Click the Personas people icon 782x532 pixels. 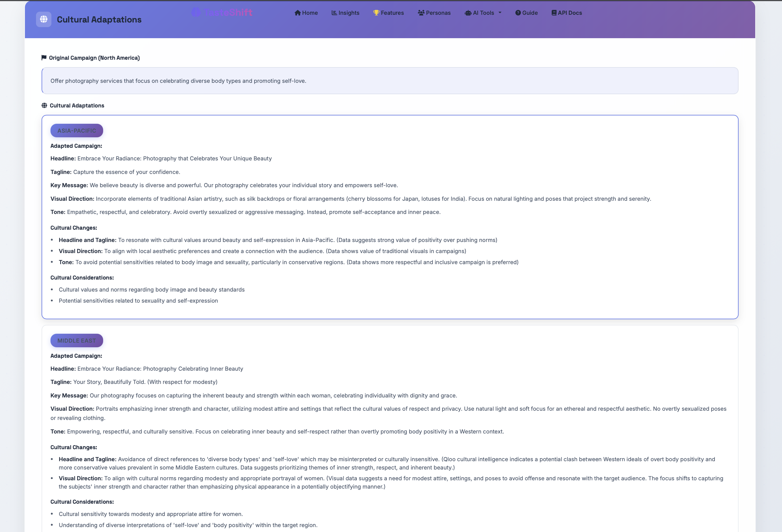pos(421,13)
